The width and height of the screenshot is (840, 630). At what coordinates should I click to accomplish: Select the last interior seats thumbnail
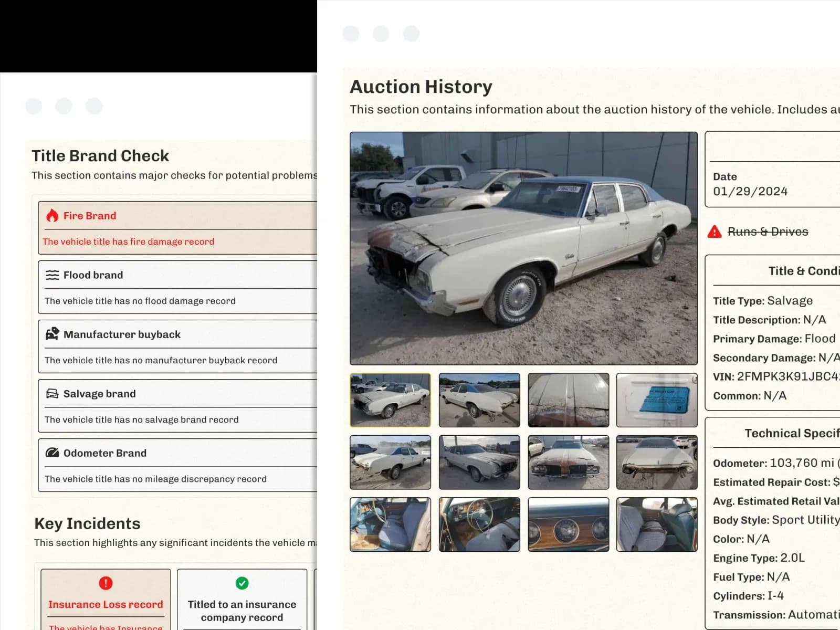(x=657, y=524)
